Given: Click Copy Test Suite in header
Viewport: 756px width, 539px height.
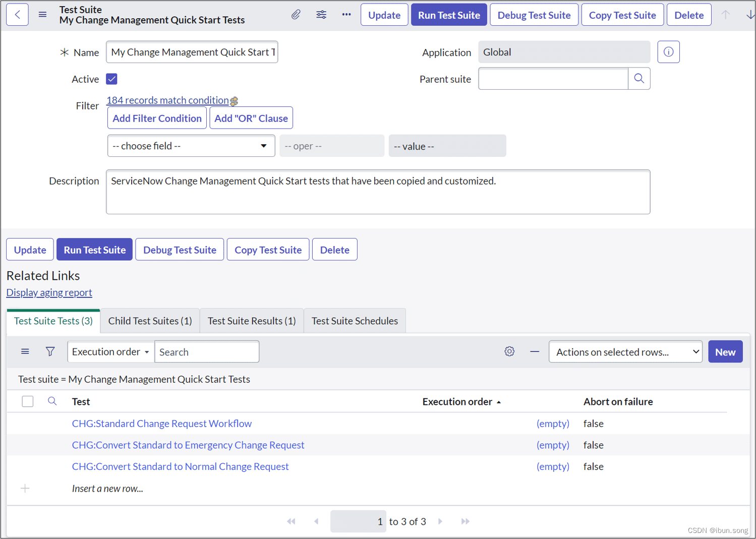Looking at the screenshot, I should 622,15.
